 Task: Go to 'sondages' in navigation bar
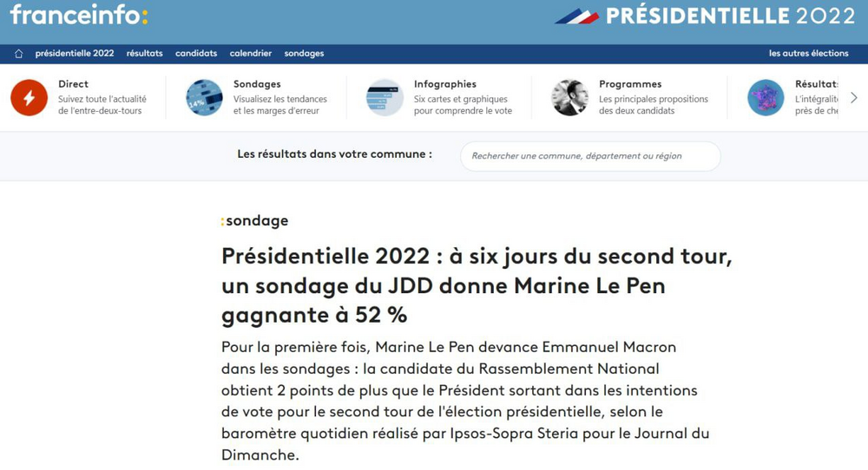click(x=304, y=54)
